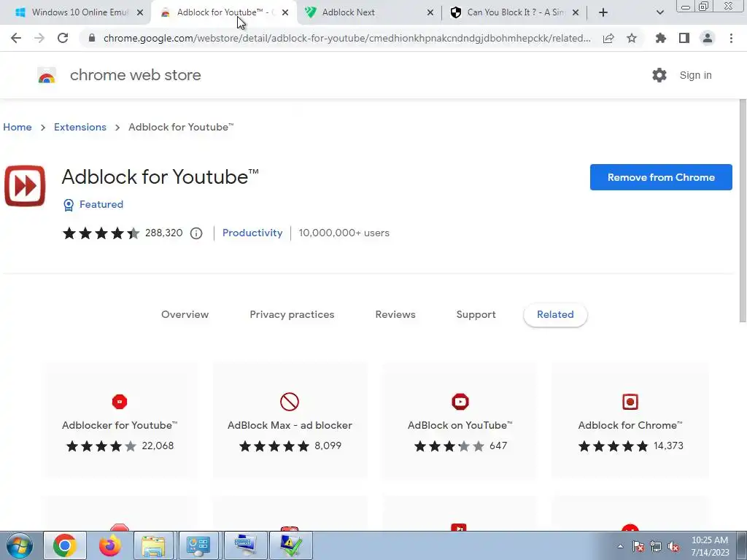The width and height of the screenshot is (747, 560).
Task: Close the Adblock for Youtube tab
Action: pos(285,12)
